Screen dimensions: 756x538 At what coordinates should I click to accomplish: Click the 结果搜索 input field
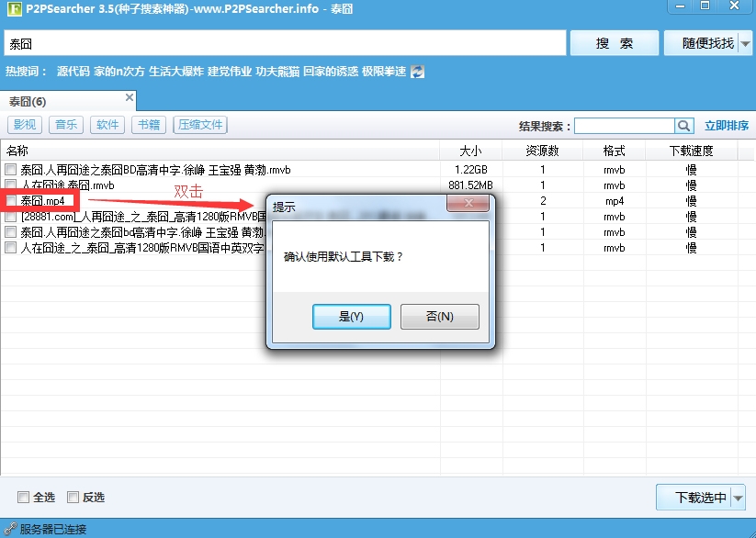[x=625, y=126]
